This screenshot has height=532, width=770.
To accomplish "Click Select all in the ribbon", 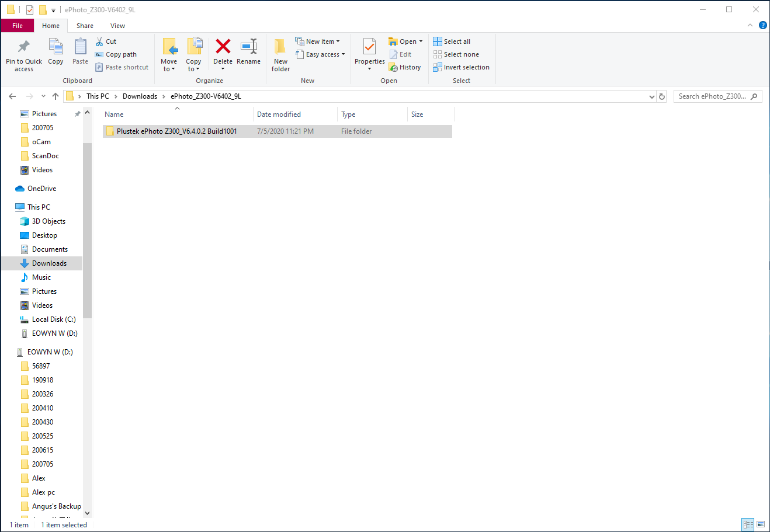I will pos(452,41).
